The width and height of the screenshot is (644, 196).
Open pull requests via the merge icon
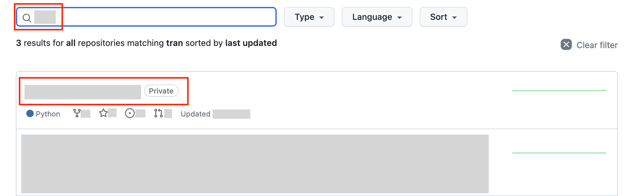[x=158, y=113]
